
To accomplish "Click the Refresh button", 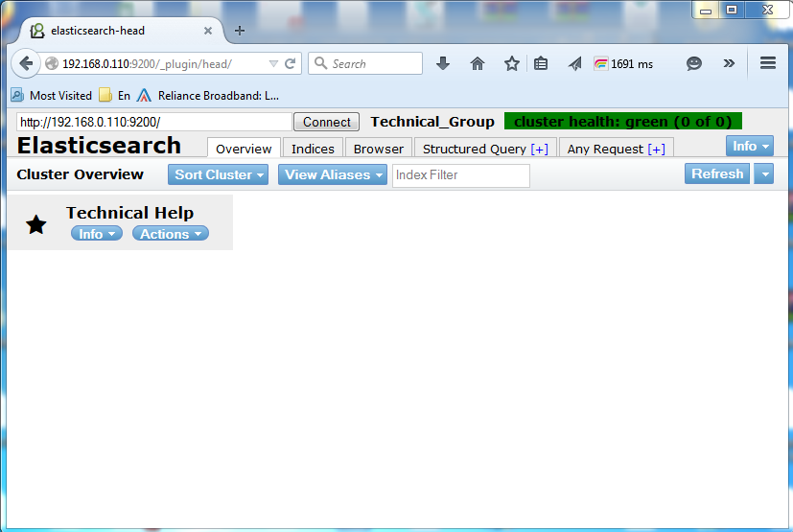I will coord(717,173).
